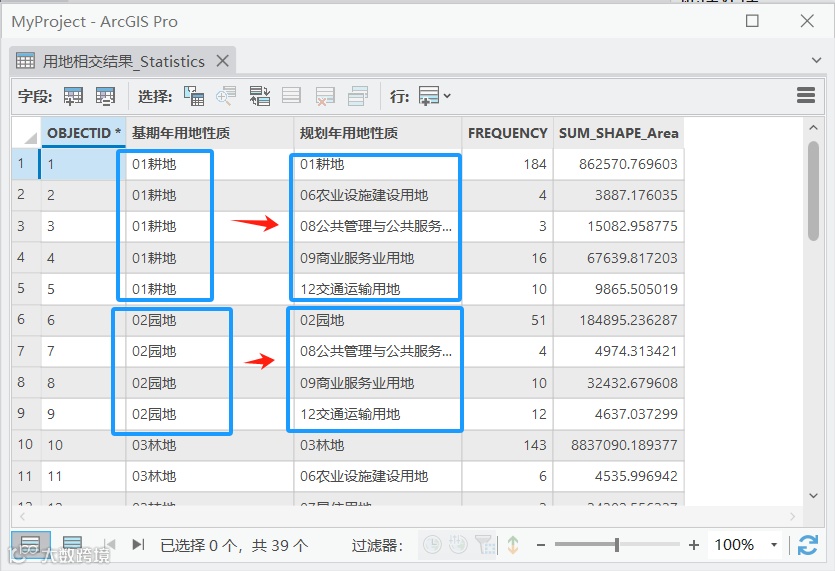Click the 基期年 cell 03林地 in row 11
This screenshot has height=571, width=835.
pyautogui.click(x=210, y=476)
